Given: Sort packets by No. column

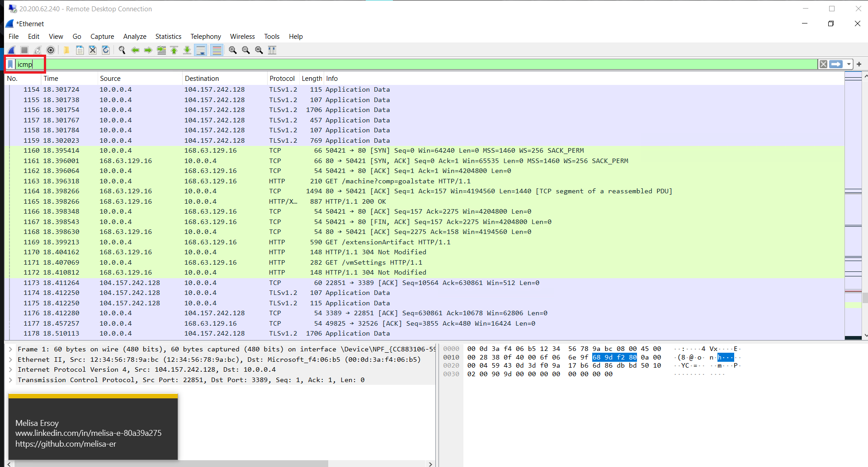Looking at the screenshot, I should pyautogui.click(x=23, y=79).
